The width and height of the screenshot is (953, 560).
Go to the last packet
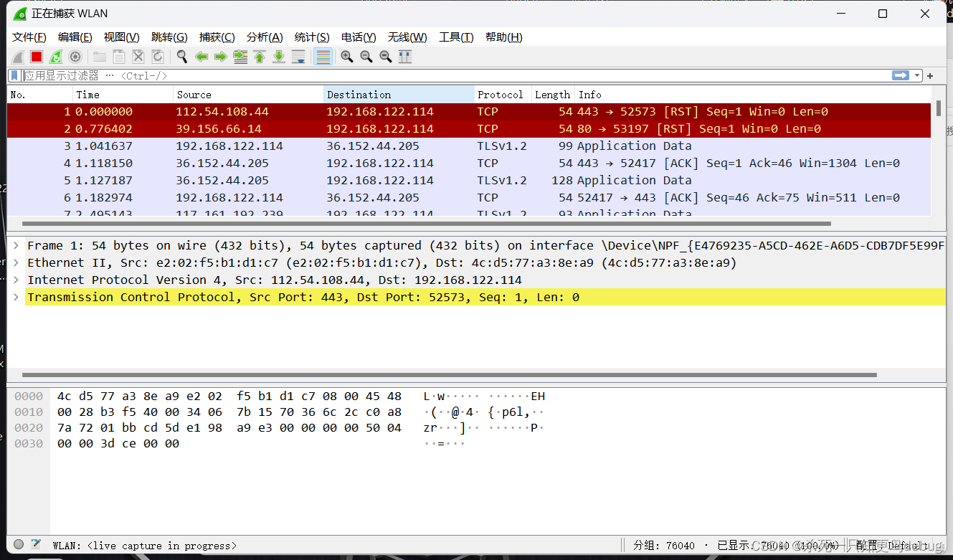click(279, 57)
